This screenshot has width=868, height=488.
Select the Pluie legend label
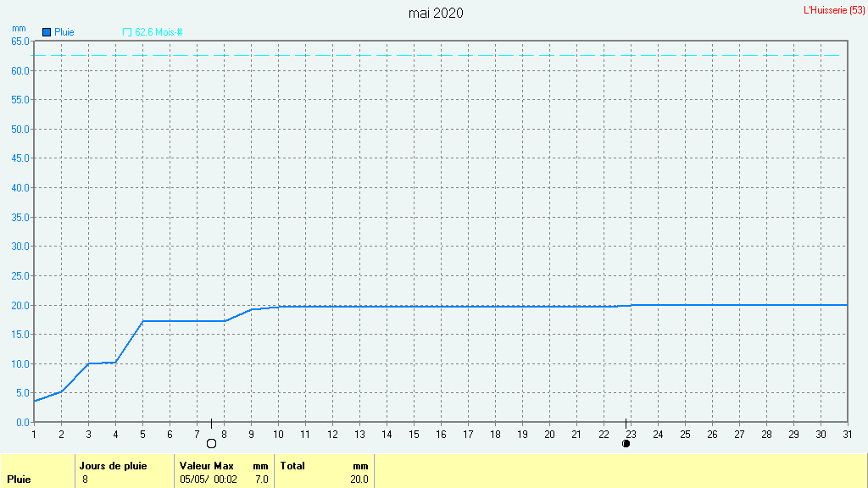pyautogui.click(x=64, y=32)
